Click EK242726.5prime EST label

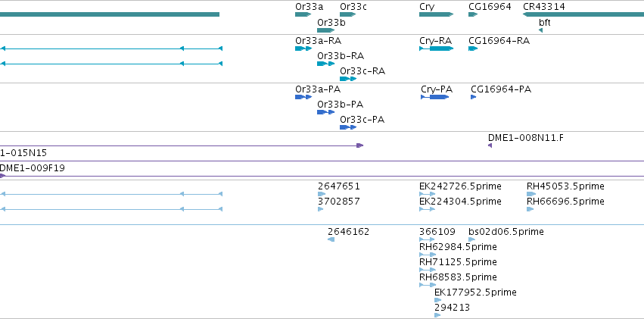click(x=460, y=186)
